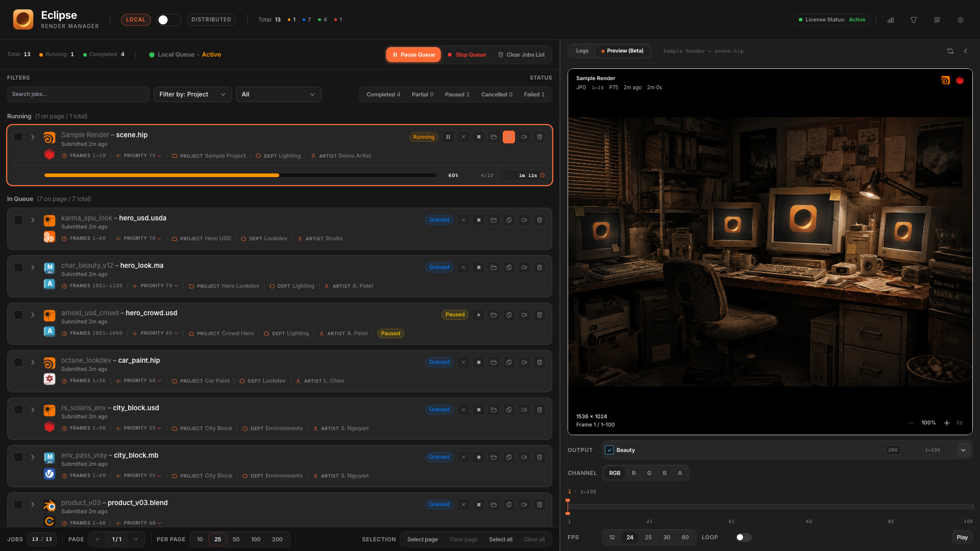
Task: Toggle Local/Distributed mode switch
Action: [168, 20]
